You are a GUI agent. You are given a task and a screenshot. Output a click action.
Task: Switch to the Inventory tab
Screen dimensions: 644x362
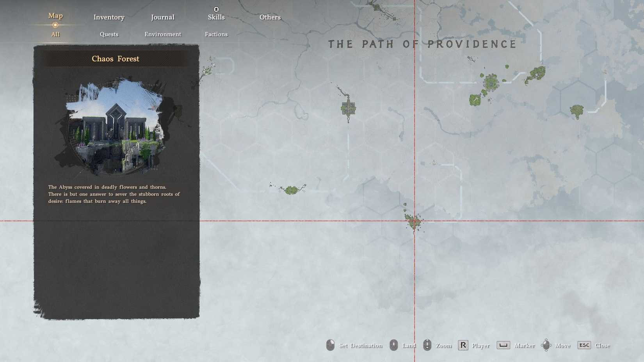point(109,17)
